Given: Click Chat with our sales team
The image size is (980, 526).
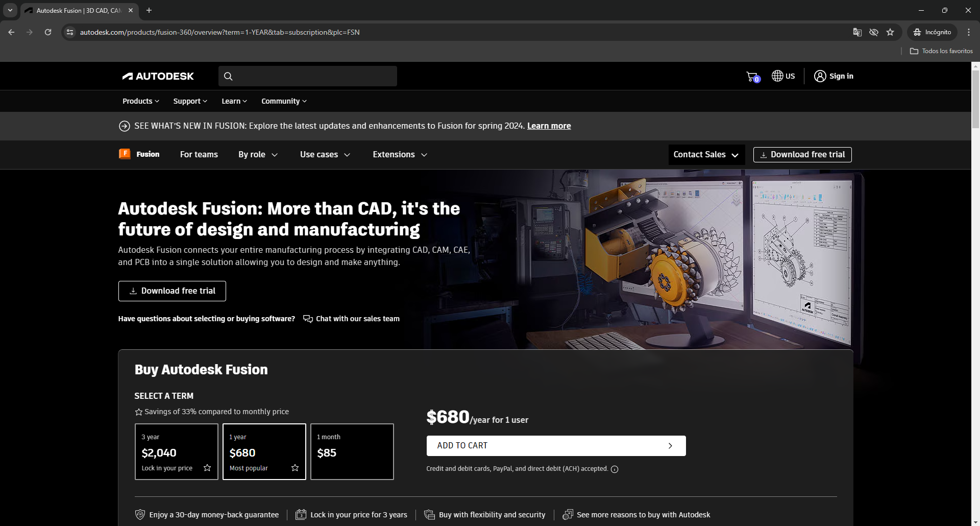Looking at the screenshot, I should 358,319.
